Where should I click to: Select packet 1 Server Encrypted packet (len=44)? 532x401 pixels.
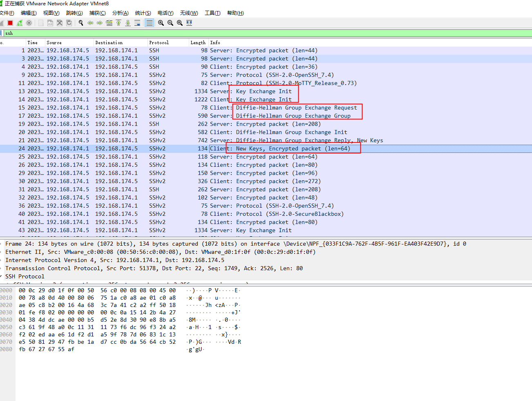pos(266,50)
